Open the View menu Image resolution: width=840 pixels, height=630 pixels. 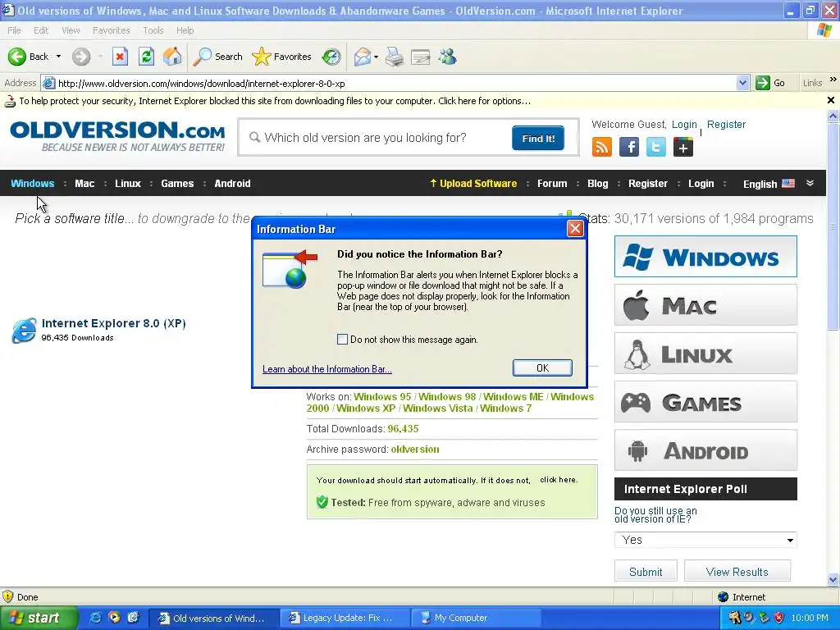pos(71,30)
